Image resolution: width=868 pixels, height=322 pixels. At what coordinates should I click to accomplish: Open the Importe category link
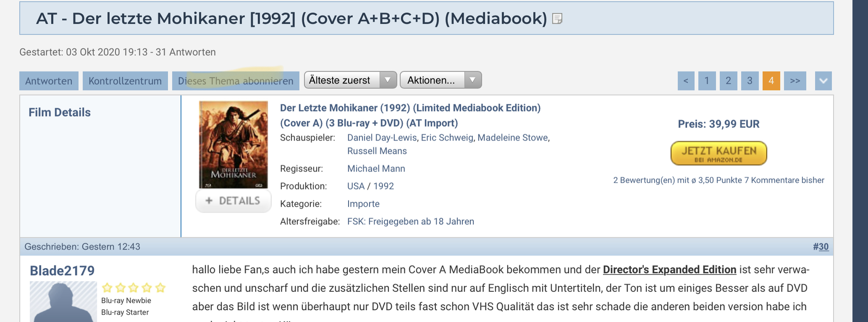363,204
